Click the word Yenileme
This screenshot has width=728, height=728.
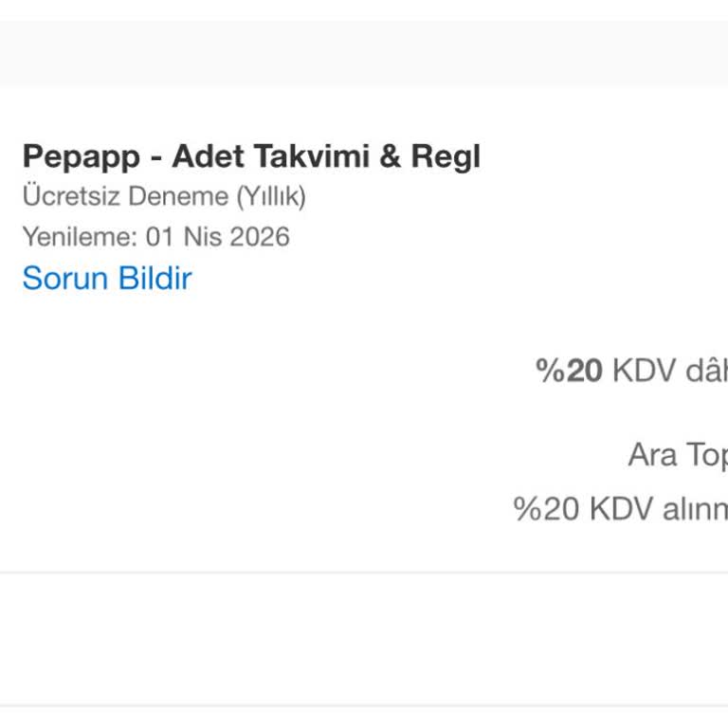point(80,237)
